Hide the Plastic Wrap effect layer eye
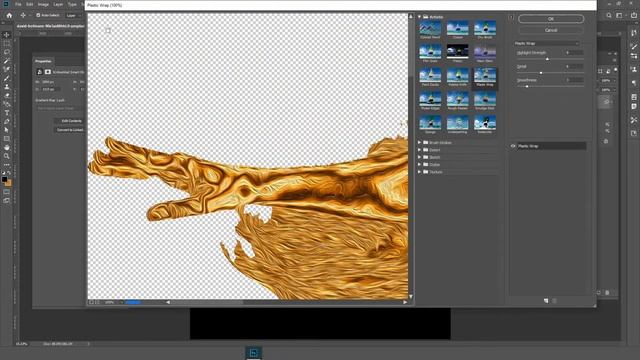640x360 pixels. point(513,146)
